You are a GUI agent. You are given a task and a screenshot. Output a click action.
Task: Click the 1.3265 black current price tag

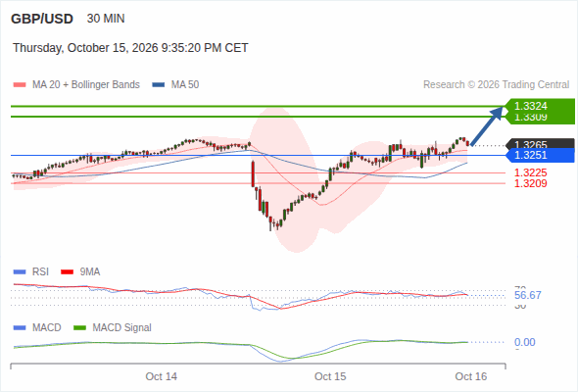tap(541, 143)
